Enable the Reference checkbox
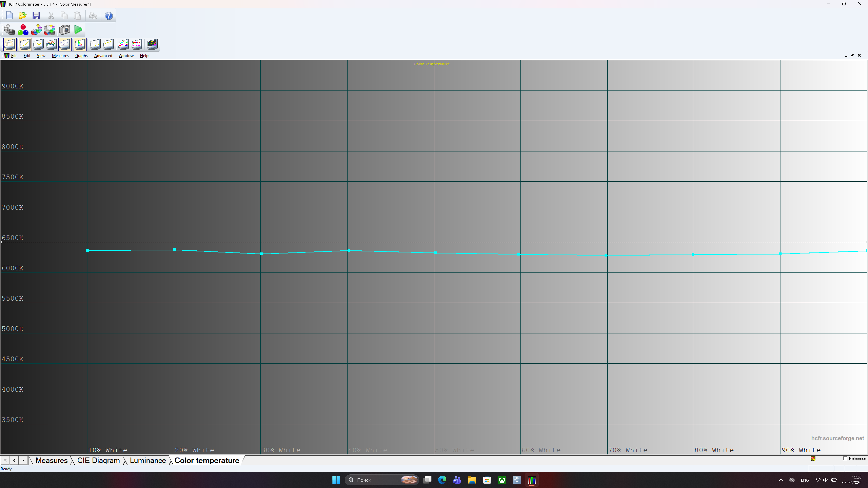The height and width of the screenshot is (488, 868). 845,458
